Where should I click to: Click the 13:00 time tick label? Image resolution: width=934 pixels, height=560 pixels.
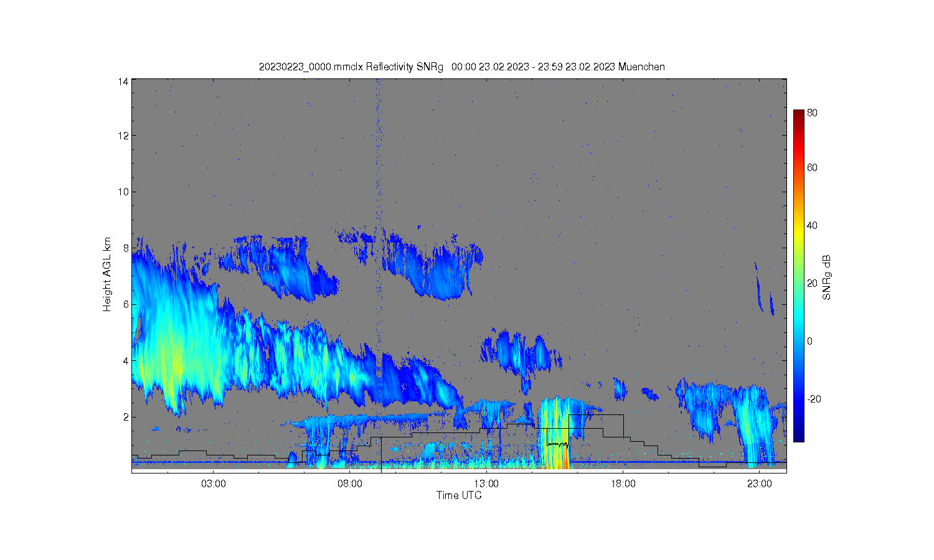486,483
